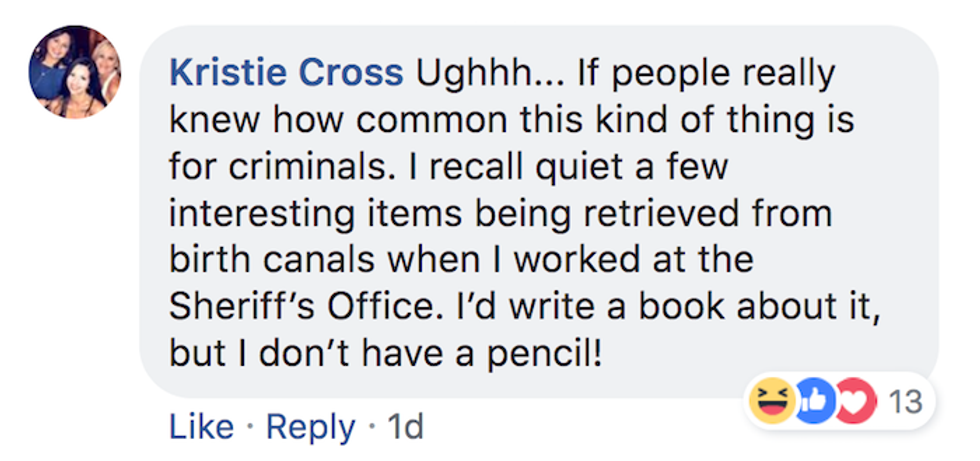
Task: Open the Kristie Cross profile name link
Action: pos(287,74)
